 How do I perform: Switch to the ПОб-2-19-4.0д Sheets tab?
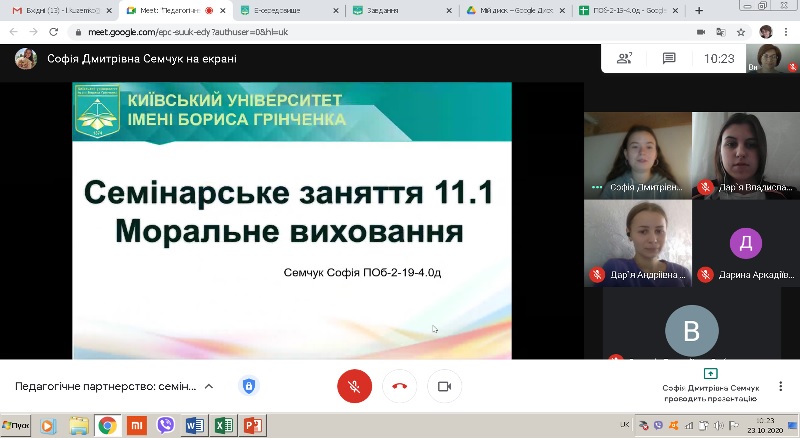coord(629,10)
